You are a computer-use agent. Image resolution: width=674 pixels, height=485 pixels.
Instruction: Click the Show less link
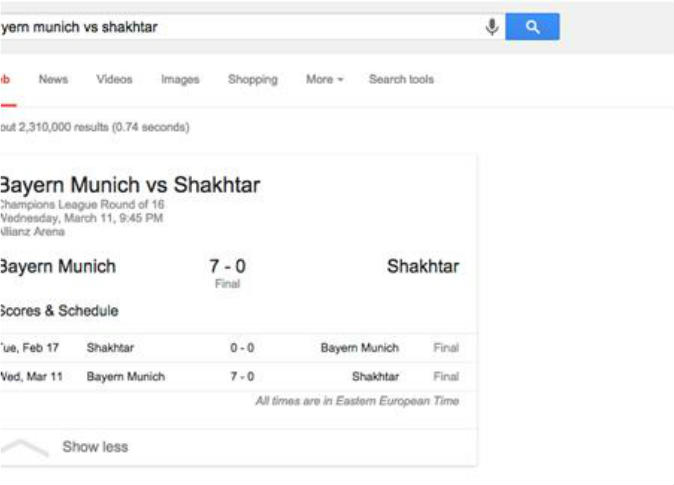95,447
